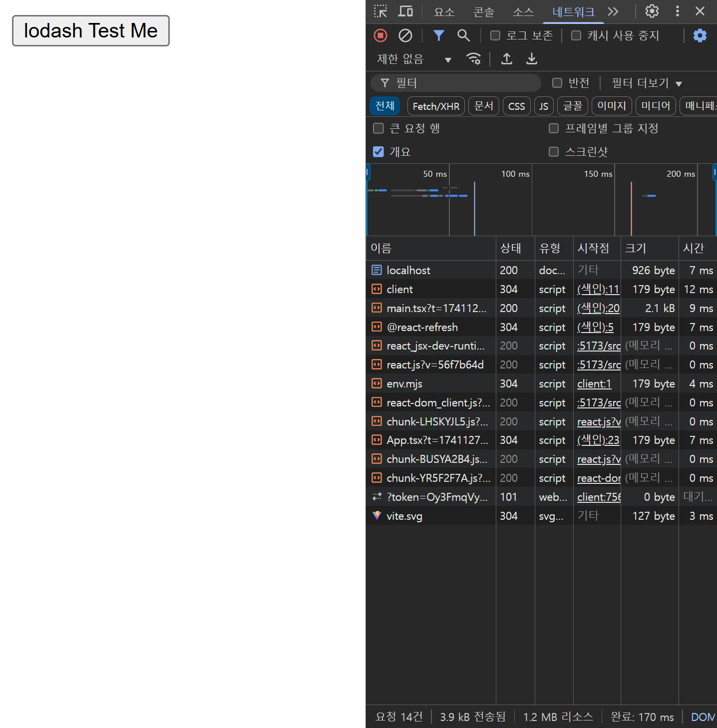Open the DevTools three-dot customize menu
The width and height of the screenshot is (717, 728).
click(x=678, y=11)
